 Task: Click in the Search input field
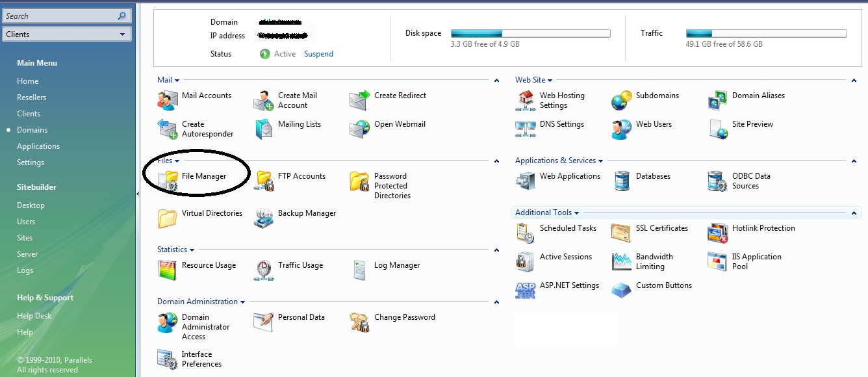[x=60, y=16]
